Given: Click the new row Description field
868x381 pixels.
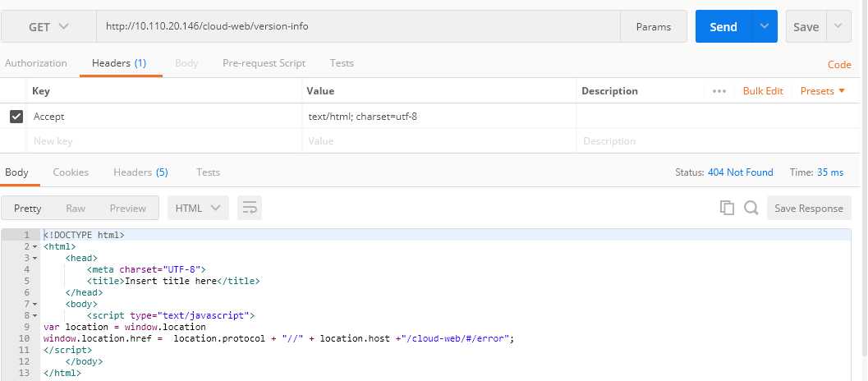Looking at the screenshot, I should (x=719, y=140).
